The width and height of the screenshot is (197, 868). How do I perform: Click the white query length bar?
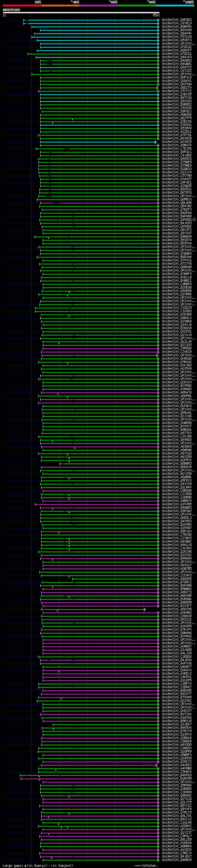(81, 13)
